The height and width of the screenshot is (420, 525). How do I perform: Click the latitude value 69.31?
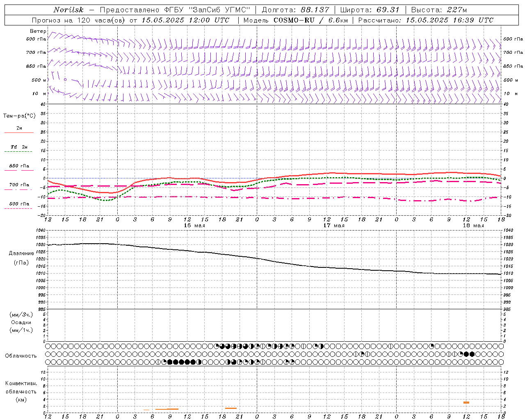[x=388, y=10]
